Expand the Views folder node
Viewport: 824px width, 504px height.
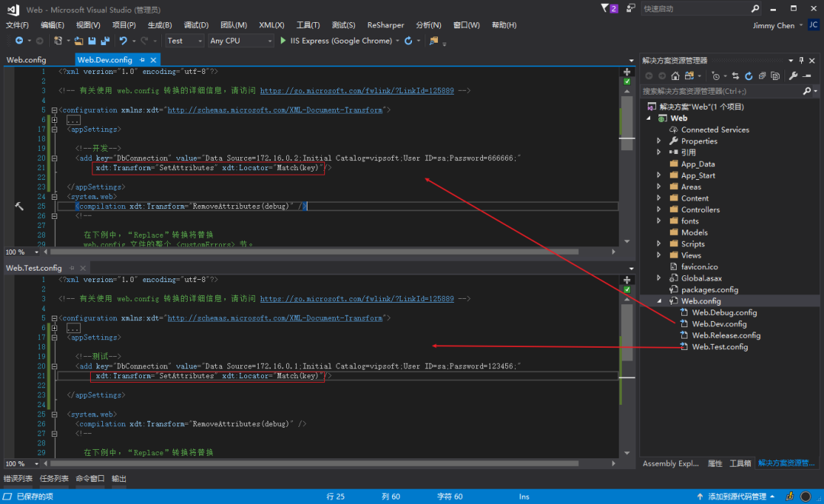658,255
